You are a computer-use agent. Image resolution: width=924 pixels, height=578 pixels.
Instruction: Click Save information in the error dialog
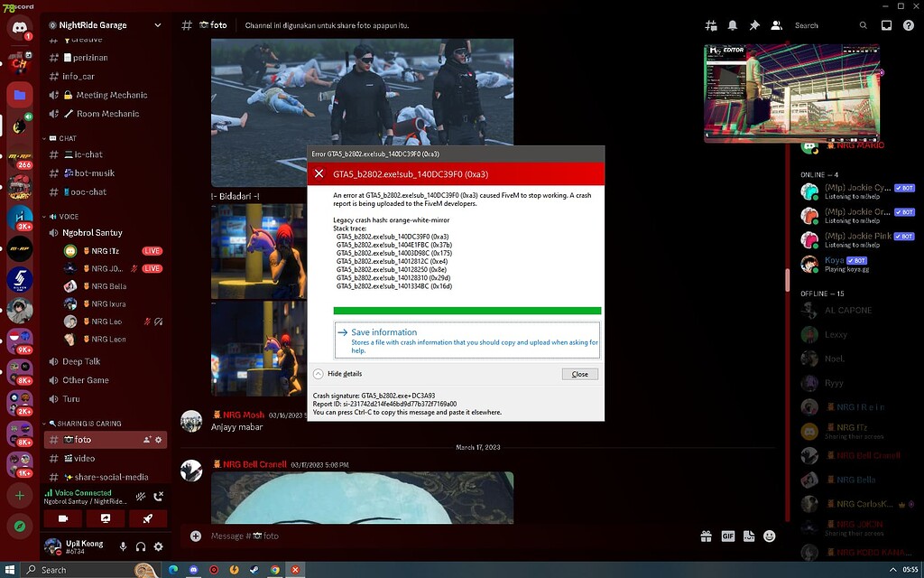coord(467,340)
